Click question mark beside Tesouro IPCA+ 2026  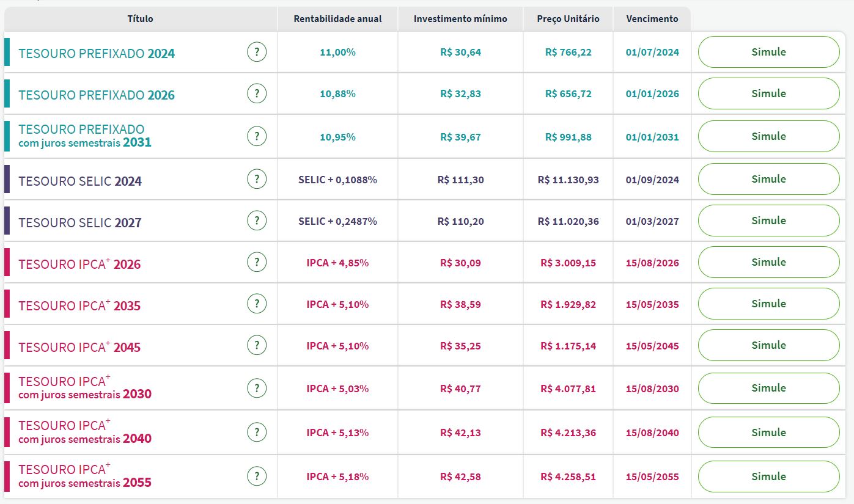point(257,263)
